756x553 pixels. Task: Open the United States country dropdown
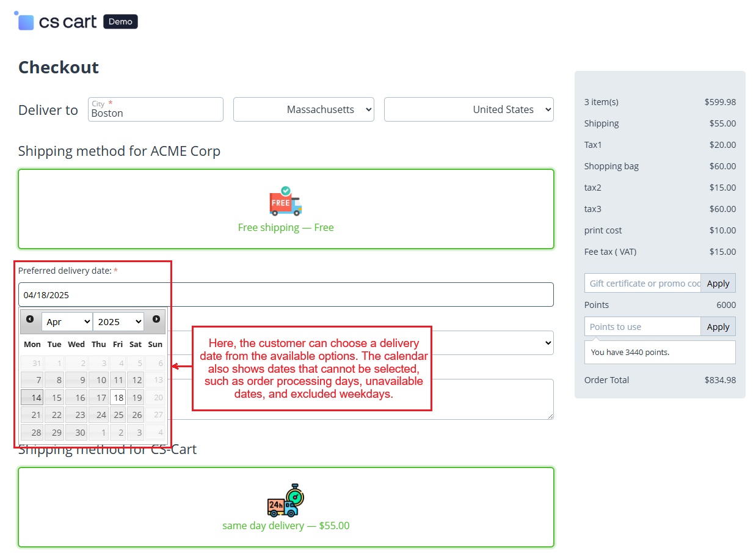tap(468, 110)
